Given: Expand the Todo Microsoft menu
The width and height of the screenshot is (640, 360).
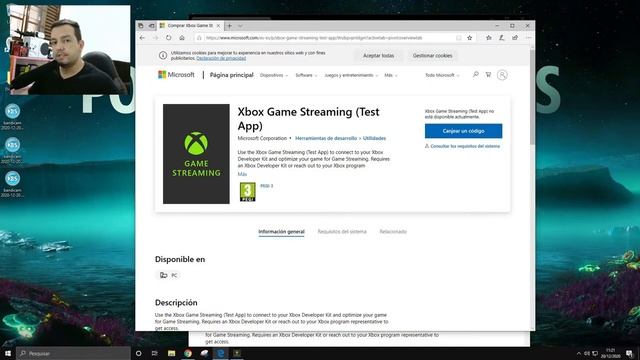Looking at the screenshot, I should [442, 75].
